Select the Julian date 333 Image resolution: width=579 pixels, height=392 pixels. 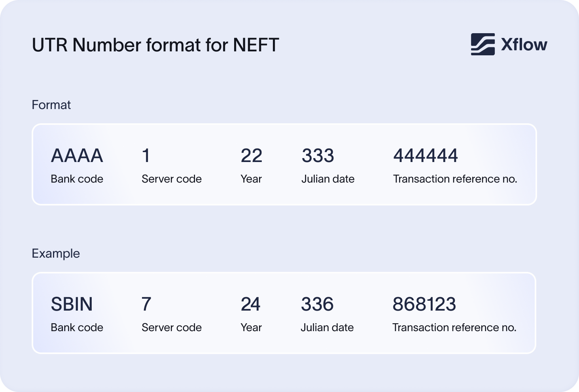pyautogui.click(x=318, y=156)
